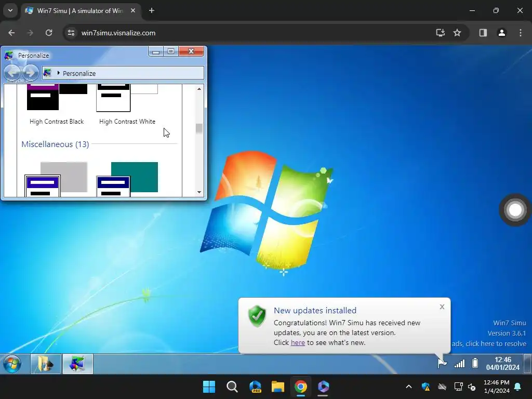Viewport: 532px width, 399px height.
Task: Click the 'ads, click here to resolve' text
Action: pos(489,344)
